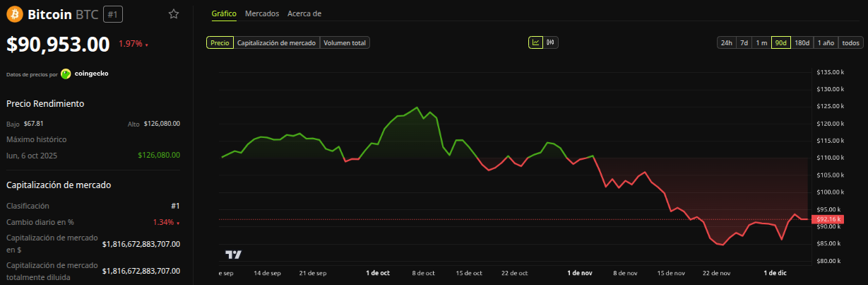The height and width of the screenshot is (285, 868).
Task: Set chart range to 1 año
Action: pos(826,43)
